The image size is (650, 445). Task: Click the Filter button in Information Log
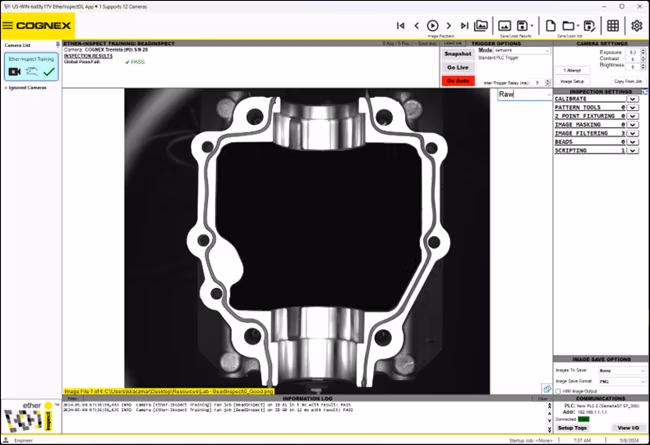click(72, 399)
